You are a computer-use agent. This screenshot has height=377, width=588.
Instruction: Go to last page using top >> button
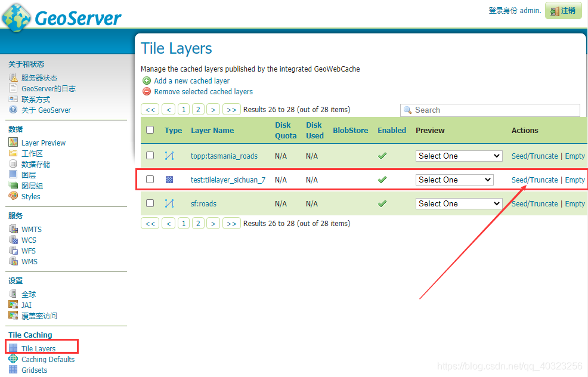pos(231,110)
